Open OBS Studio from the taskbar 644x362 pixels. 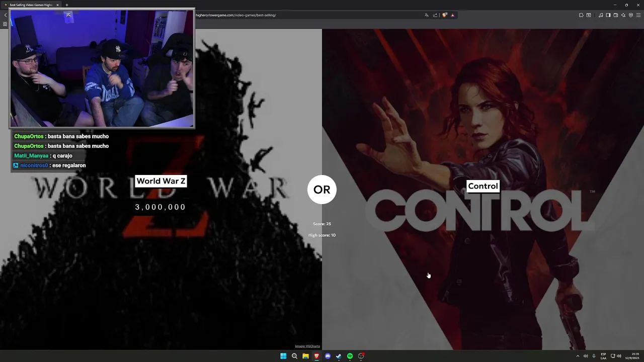[x=361, y=356]
